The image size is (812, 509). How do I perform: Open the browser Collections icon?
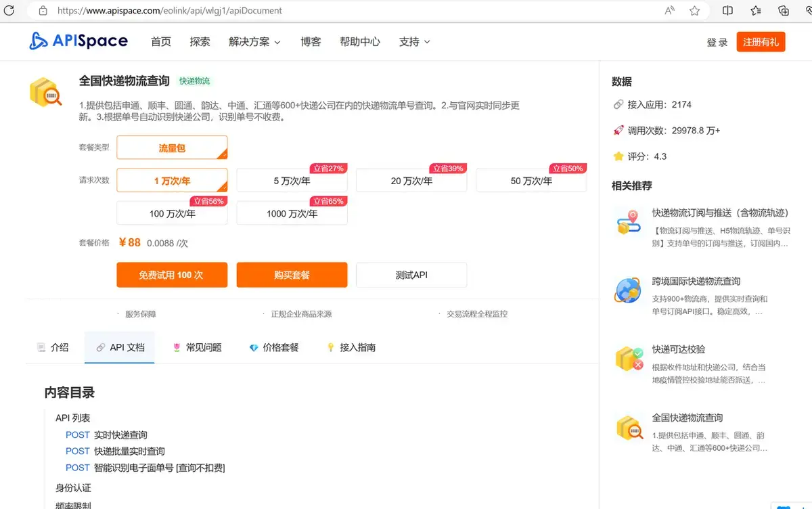tap(784, 11)
